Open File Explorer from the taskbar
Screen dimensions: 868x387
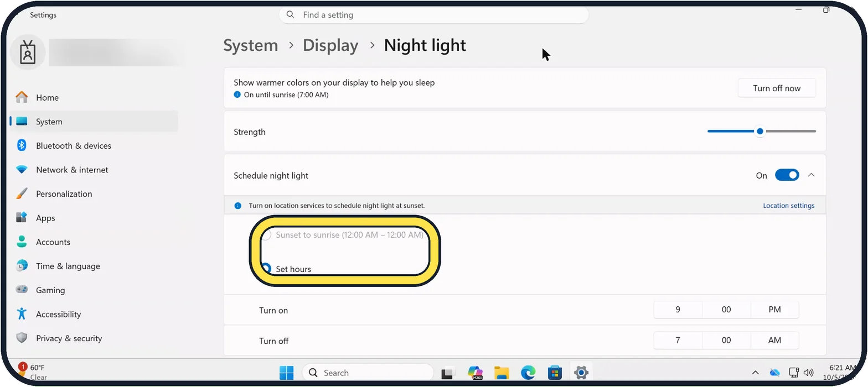502,373
